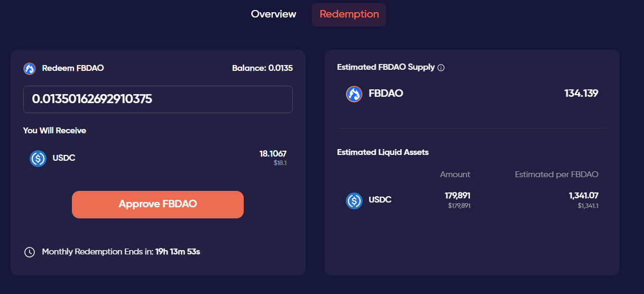Screen dimensions: 644x294
Task: Click the FBDAO flame icon beside Redeem FBDAO
Action: 30,68
